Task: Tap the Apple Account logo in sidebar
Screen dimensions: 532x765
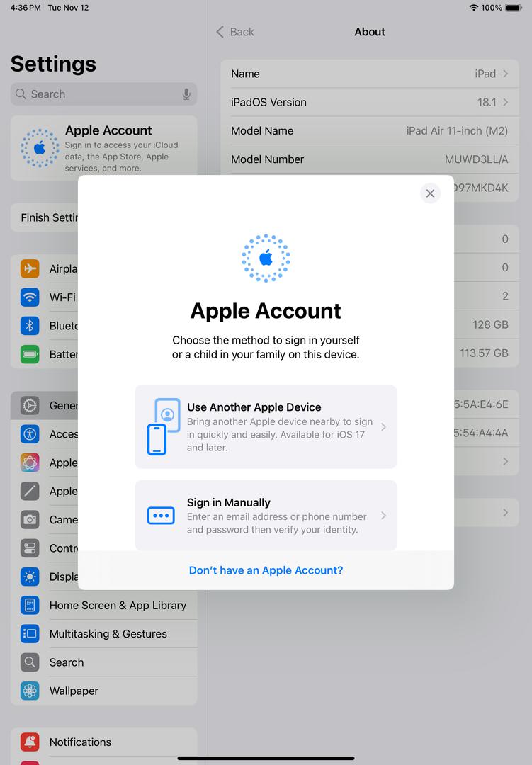Action: point(40,148)
